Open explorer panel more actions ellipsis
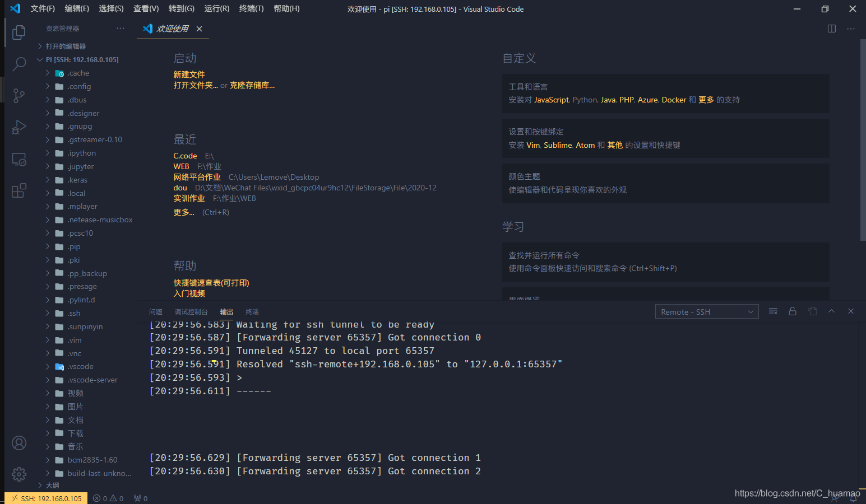 (121, 29)
